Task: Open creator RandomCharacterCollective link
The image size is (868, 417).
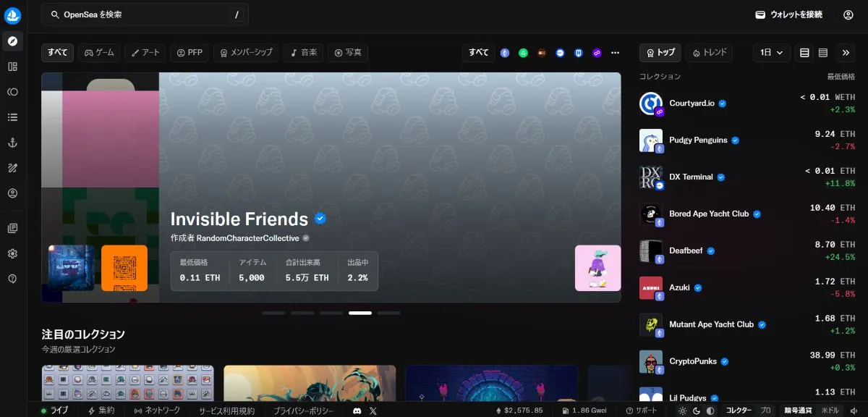Action: (247, 238)
